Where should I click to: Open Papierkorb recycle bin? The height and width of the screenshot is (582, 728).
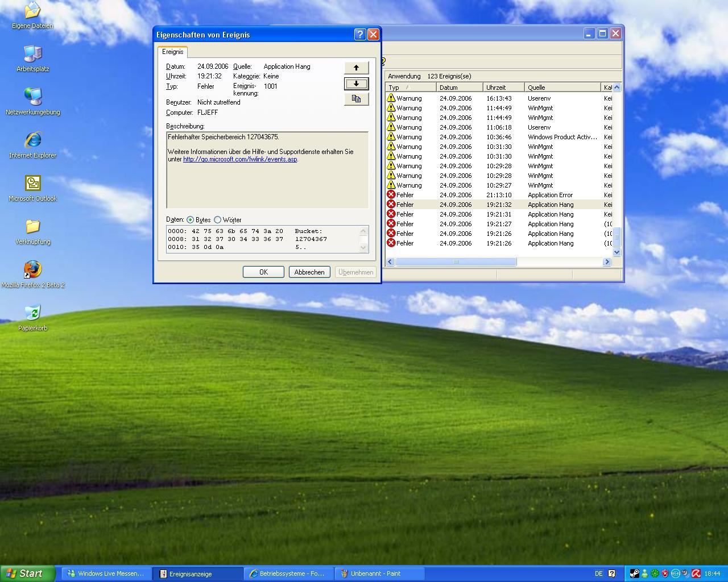tap(32, 317)
